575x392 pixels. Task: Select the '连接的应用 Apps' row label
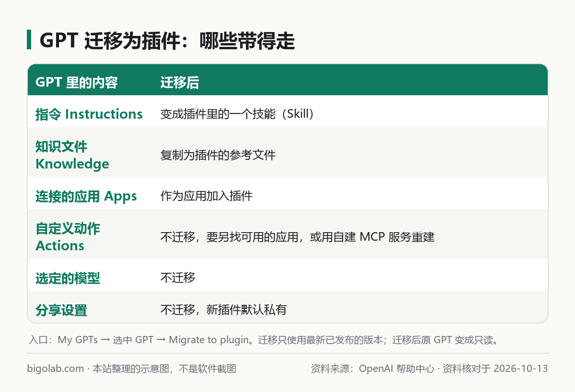click(86, 196)
